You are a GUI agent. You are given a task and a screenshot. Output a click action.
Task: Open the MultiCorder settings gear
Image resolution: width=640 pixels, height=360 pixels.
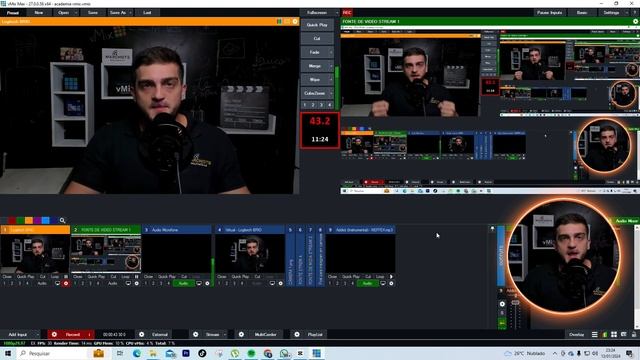(241, 334)
